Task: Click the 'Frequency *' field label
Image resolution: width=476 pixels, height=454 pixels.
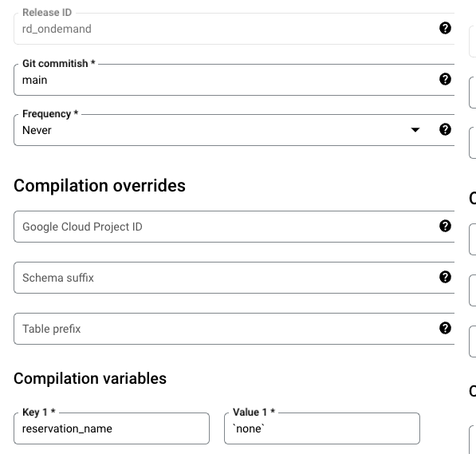Action: click(50, 114)
